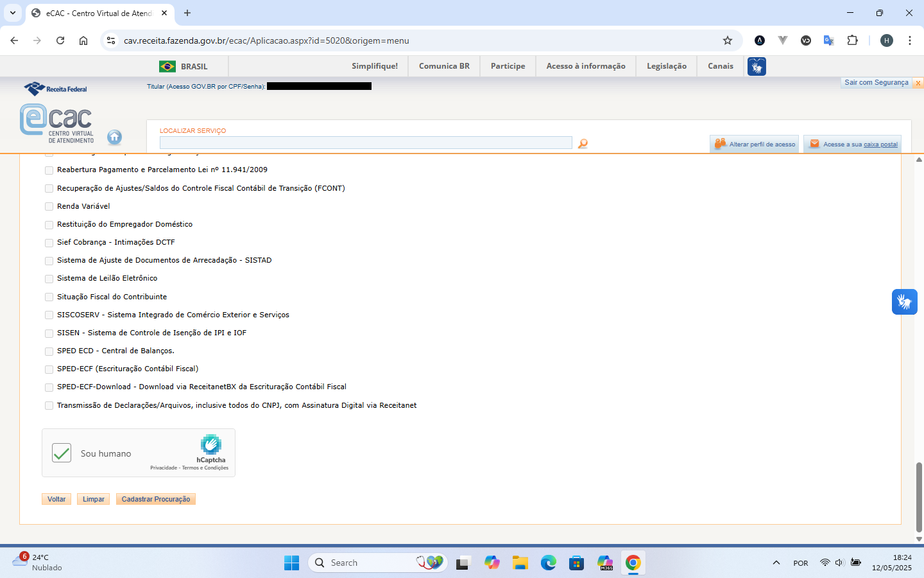
Task: Open the Acesso à informação menu
Action: click(585, 66)
